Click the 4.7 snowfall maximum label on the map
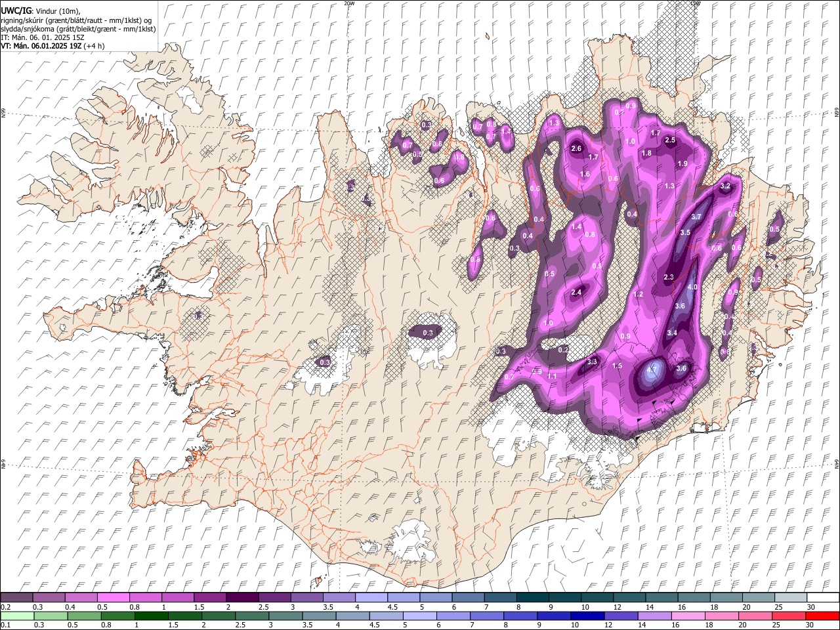Screen dimensions: 840x630 tap(652, 369)
